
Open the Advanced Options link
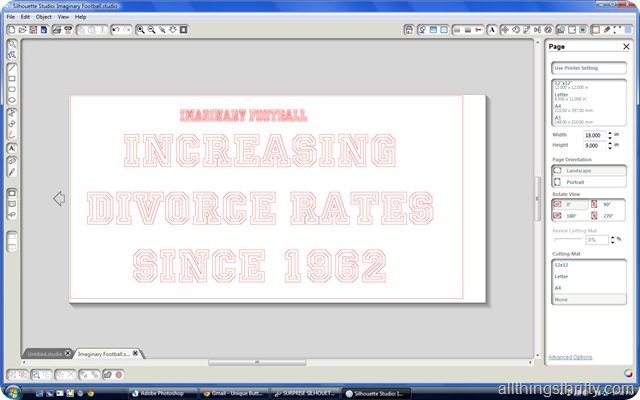coord(570,357)
